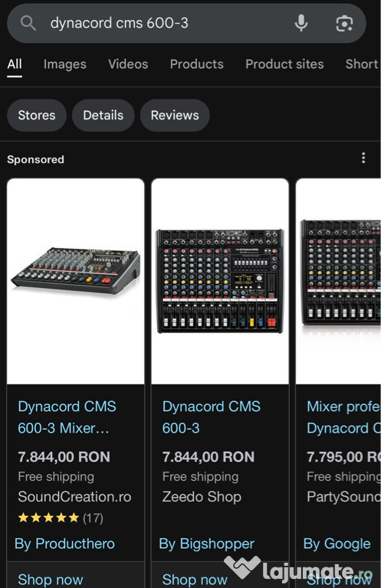Screen dimensions: 381x588
Task: Tap the 7.844,00 RON price above SoundCreation.ro
Action: coord(64,457)
